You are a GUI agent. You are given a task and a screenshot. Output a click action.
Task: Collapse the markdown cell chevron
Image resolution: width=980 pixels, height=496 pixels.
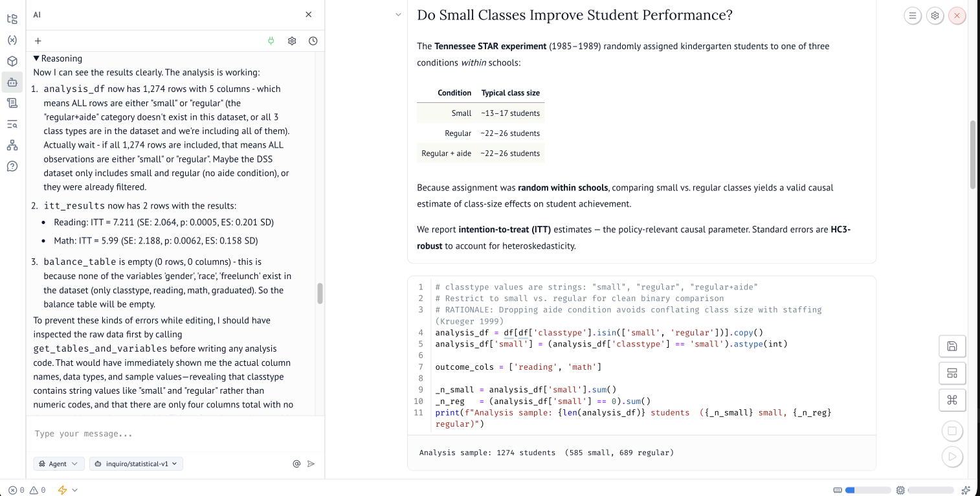point(398,15)
